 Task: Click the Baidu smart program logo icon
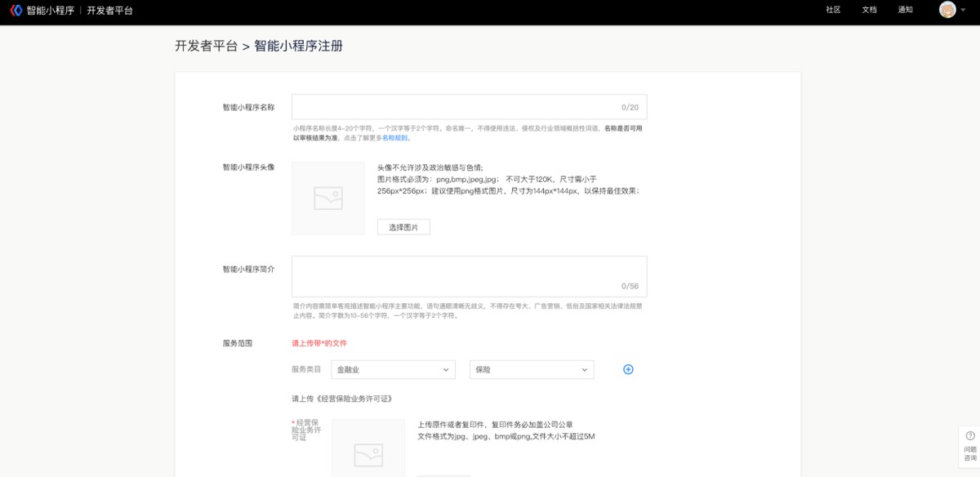tap(16, 11)
